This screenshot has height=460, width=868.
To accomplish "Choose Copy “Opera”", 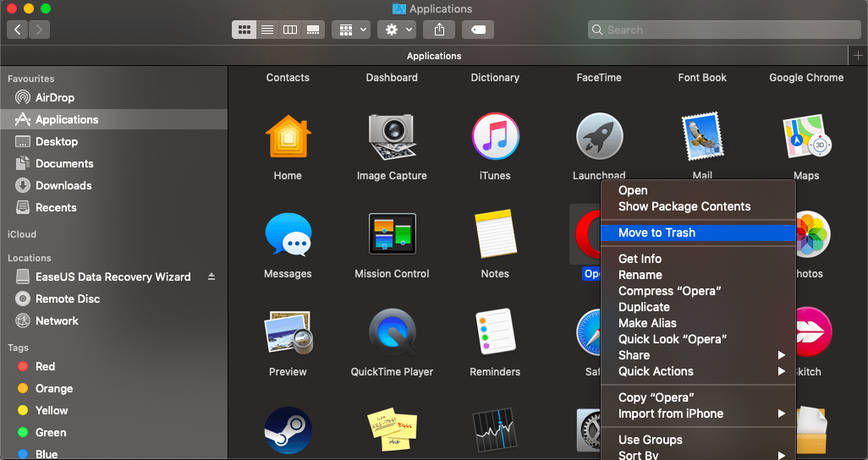I will (x=698, y=397).
